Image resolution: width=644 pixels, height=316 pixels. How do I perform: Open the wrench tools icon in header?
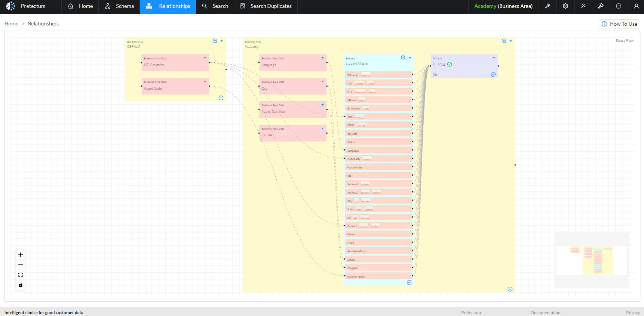(548, 6)
